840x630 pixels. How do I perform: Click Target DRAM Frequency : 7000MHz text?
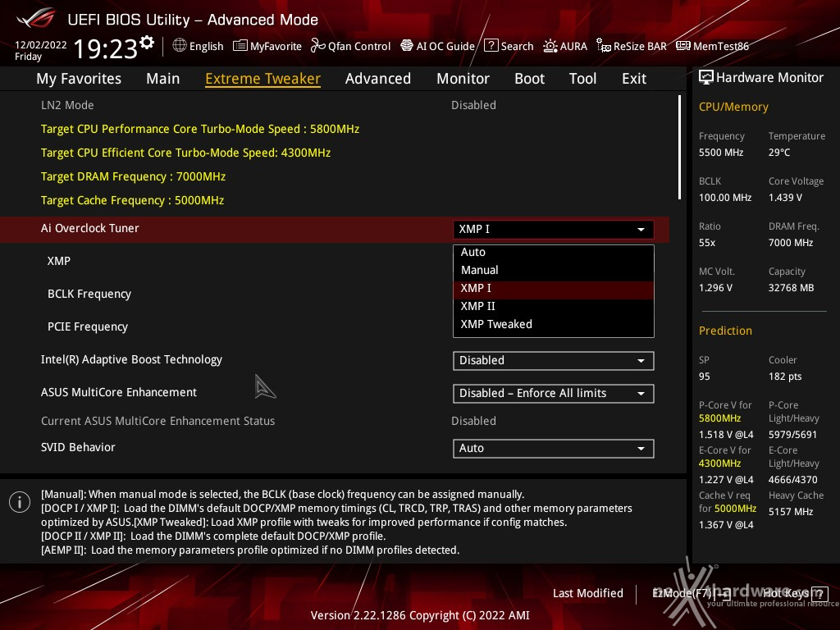point(133,177)
